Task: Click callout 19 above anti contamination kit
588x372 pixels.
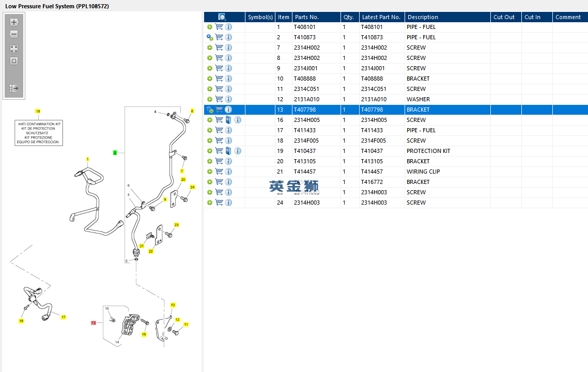Action: (38, 112)
